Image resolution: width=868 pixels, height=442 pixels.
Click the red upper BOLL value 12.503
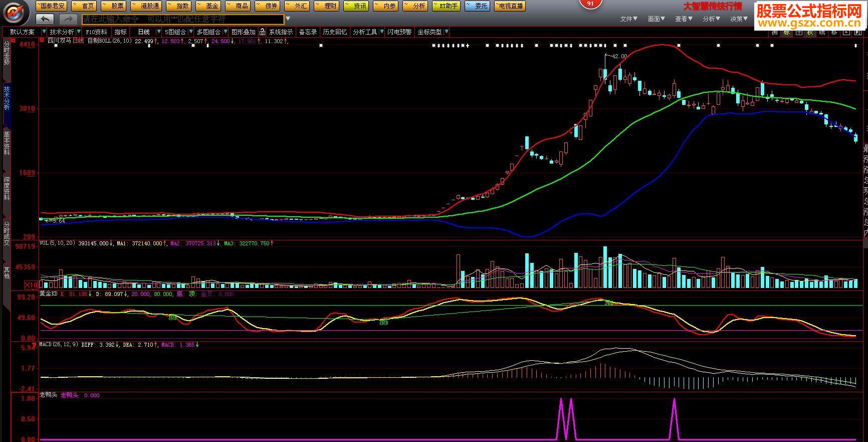pos(170,41)
